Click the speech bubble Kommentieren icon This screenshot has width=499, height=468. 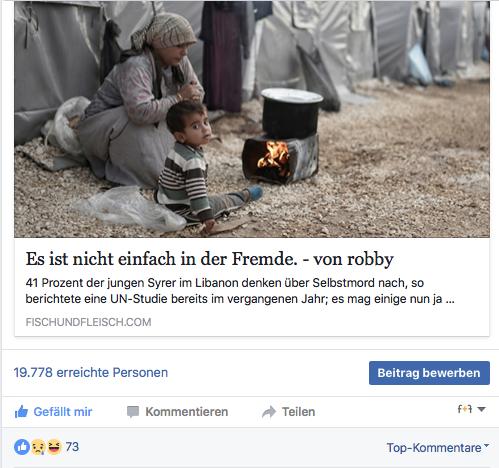[x=133, y=412]
